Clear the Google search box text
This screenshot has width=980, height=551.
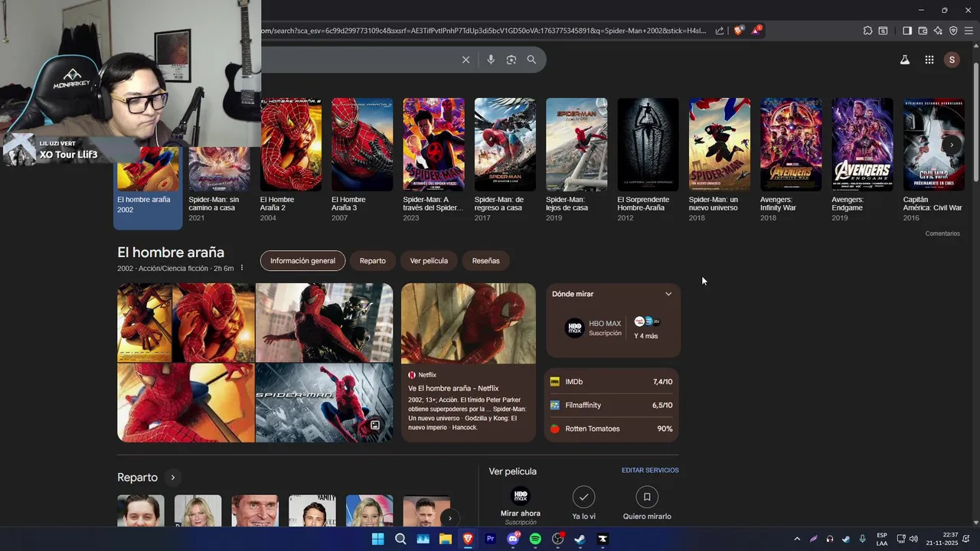coord(465,60)
